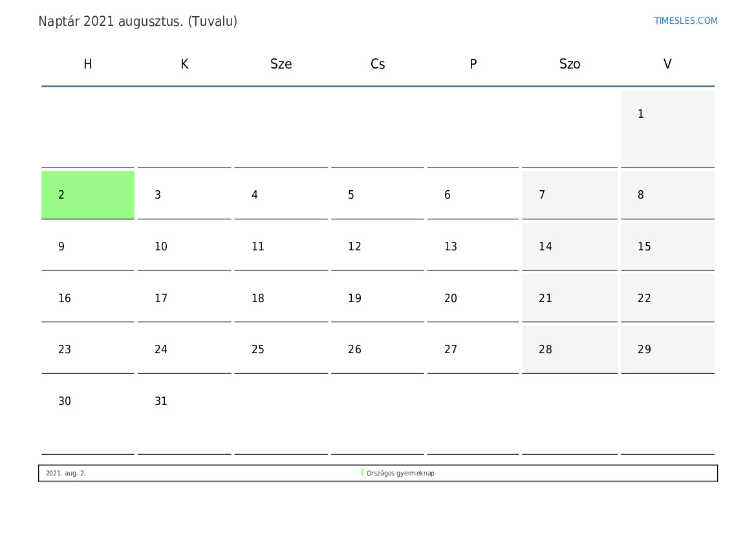
Task: Click the Országos gyermeknap holiday label
Action: click(x=400, y=474)
